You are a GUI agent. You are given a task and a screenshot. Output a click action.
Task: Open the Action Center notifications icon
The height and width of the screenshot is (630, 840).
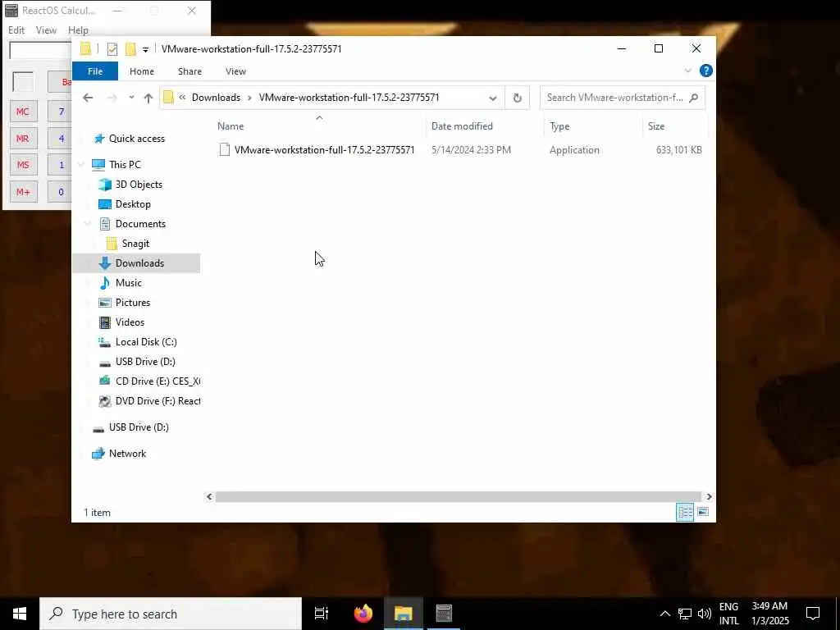[813, 614]
